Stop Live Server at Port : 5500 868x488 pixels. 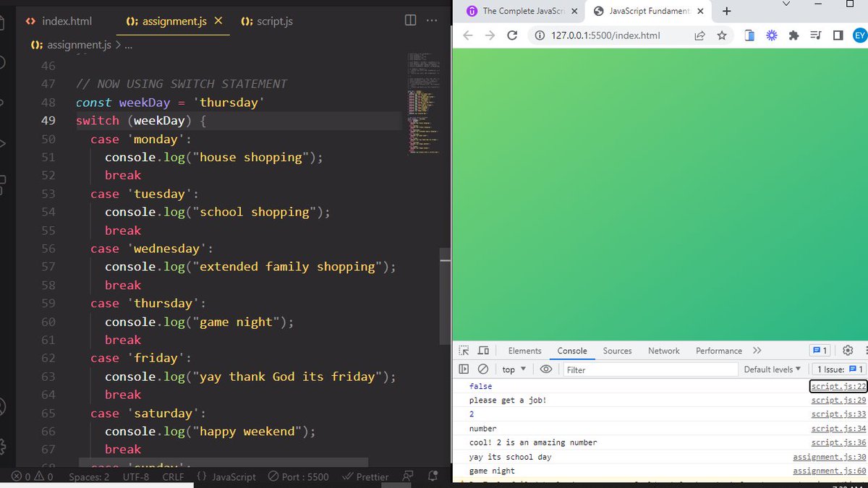coord(298,476)
